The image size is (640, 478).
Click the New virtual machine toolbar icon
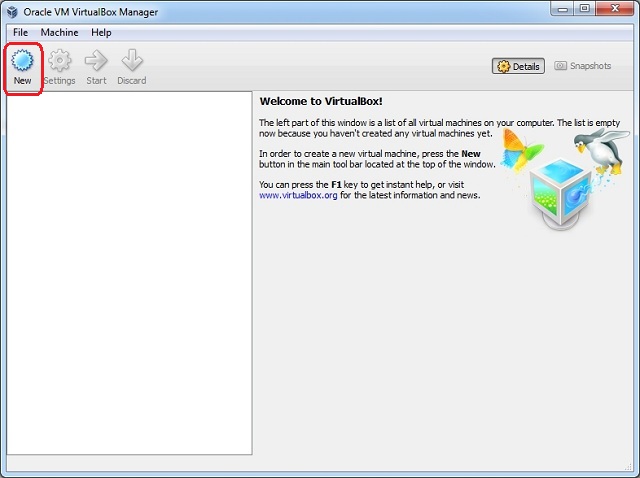coord(22,61)
